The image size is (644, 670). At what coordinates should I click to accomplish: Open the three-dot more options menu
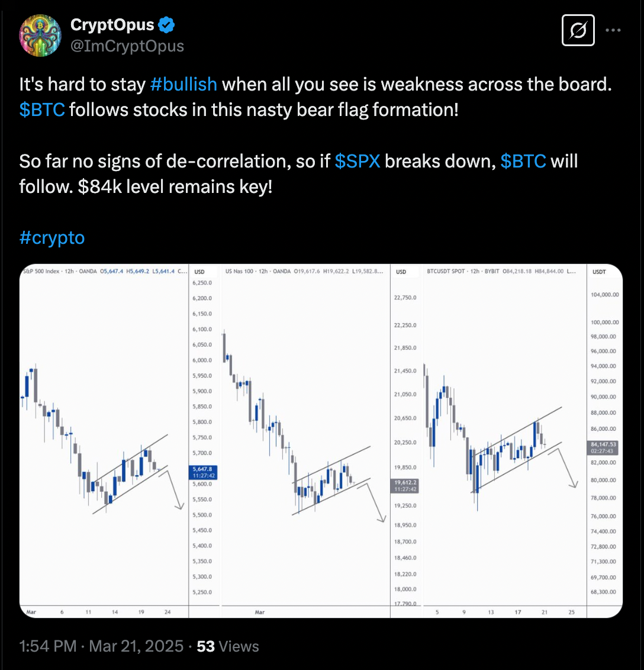point(613,31)
